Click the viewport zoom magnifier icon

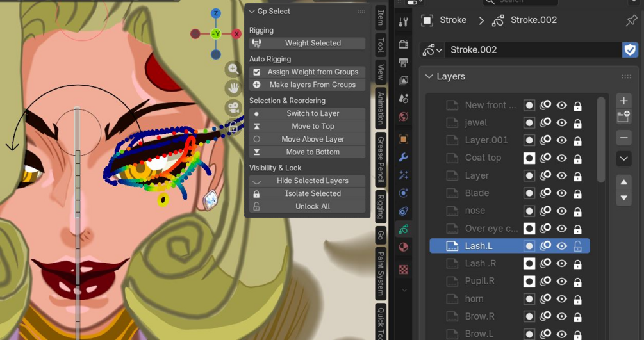(233, 69)
